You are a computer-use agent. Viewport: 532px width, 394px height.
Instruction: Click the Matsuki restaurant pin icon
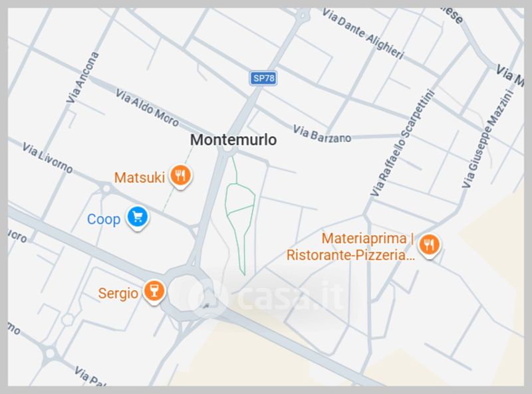click(x=180, y=176)
